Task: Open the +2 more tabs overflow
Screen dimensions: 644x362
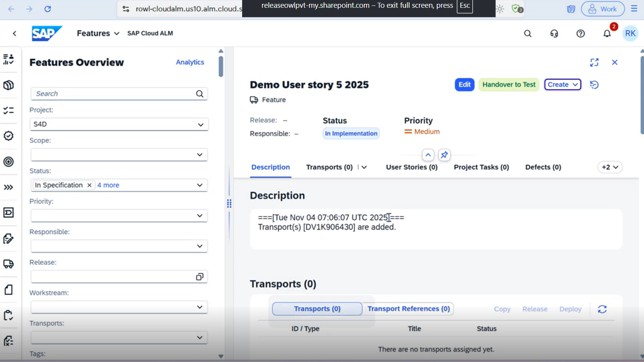Action: pyautogui.click(x=609, y=167)
